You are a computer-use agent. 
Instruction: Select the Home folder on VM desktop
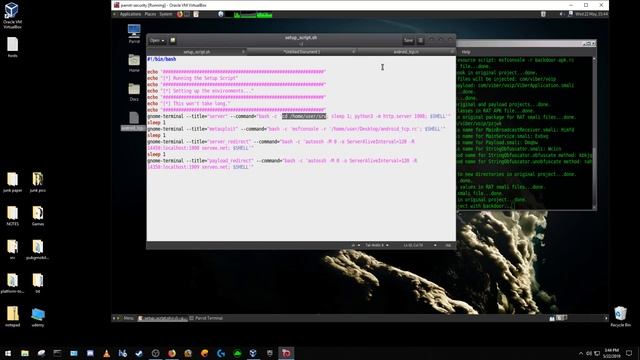click(x=134, y=63)
